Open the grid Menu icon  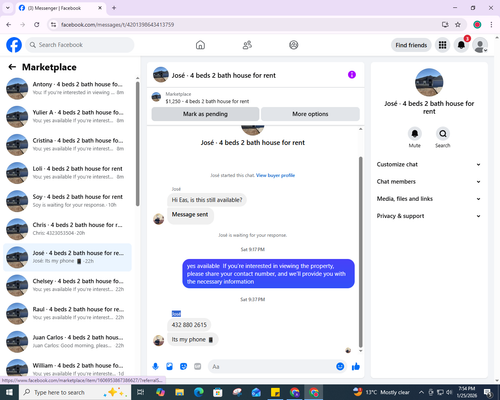(442, 45)
